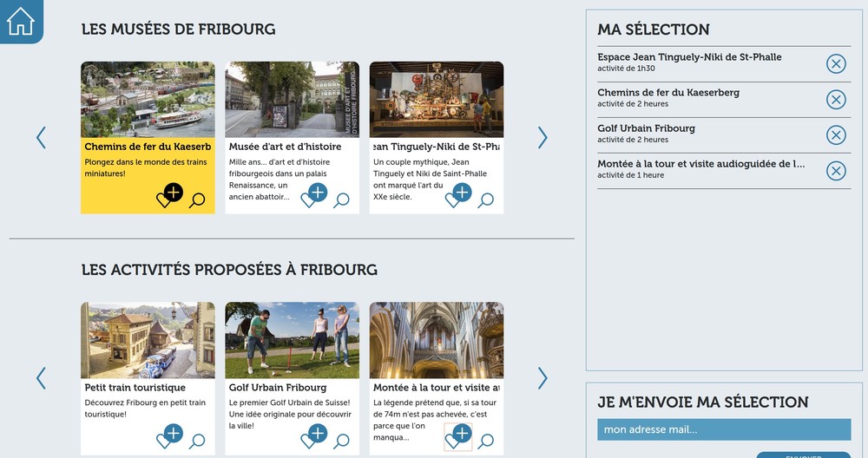This screenshot has width=868, height=458.
Task: Click 'Les activités proposées à Fribourg' heading
Action: pos(229,270)
